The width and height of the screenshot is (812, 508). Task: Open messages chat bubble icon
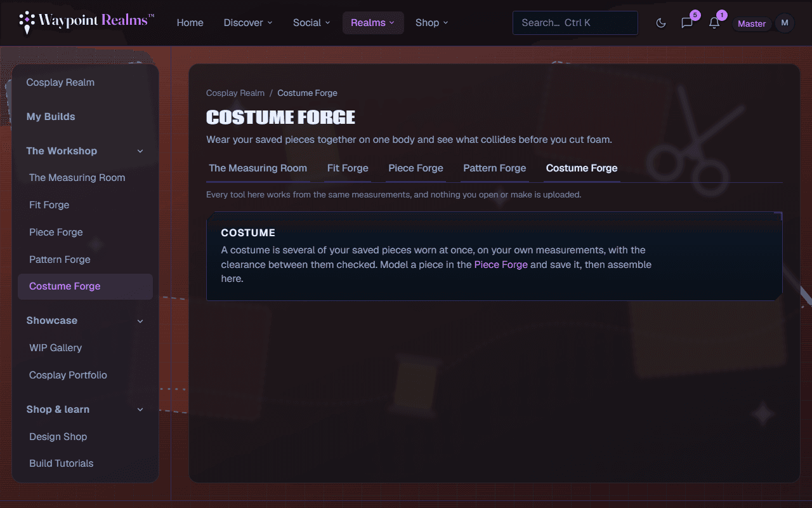coord(687,23)
